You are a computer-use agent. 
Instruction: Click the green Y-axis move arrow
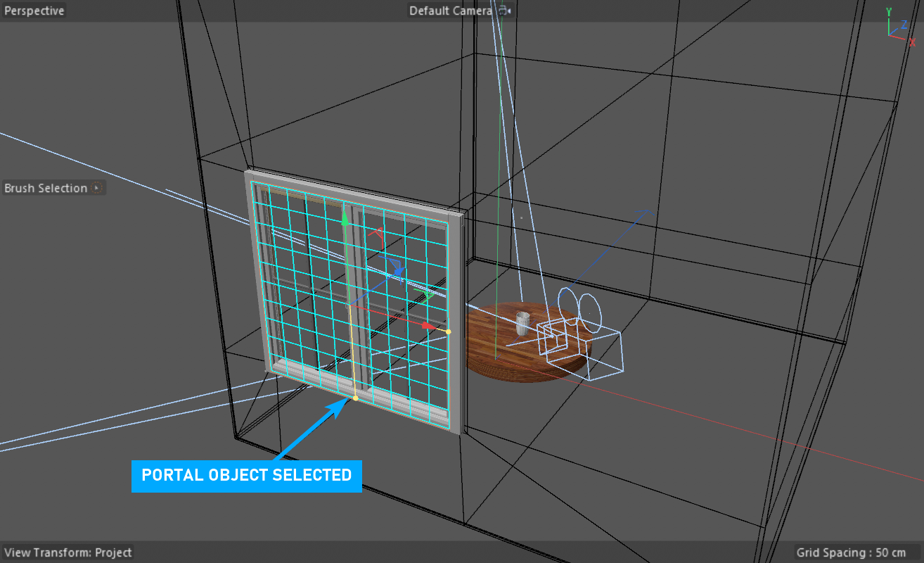click(345, 220)
